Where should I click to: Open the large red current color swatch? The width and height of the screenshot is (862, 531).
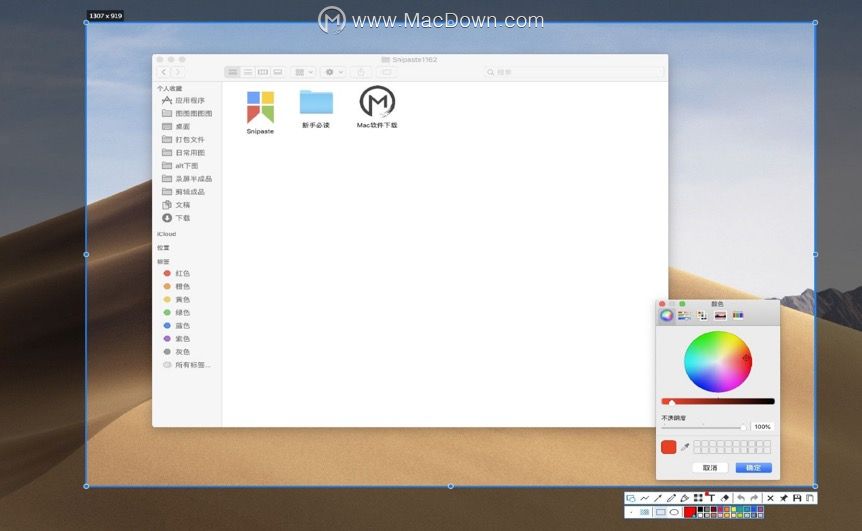(x=690, y=512)
